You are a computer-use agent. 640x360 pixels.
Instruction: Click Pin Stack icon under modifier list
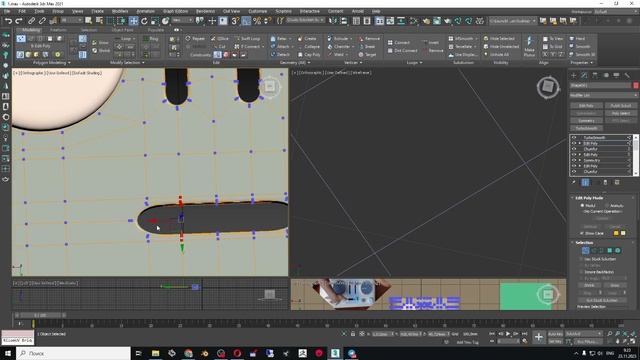point(574,182)
